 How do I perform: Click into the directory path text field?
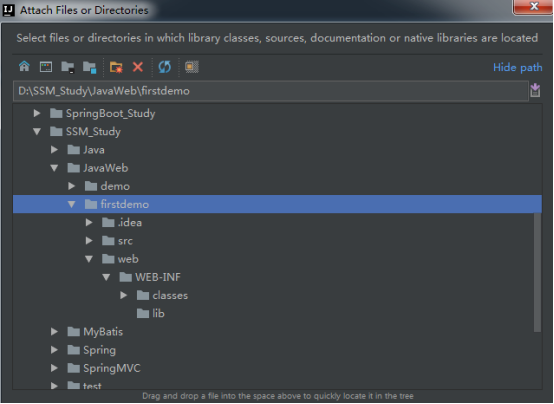(x=271, y=91)
